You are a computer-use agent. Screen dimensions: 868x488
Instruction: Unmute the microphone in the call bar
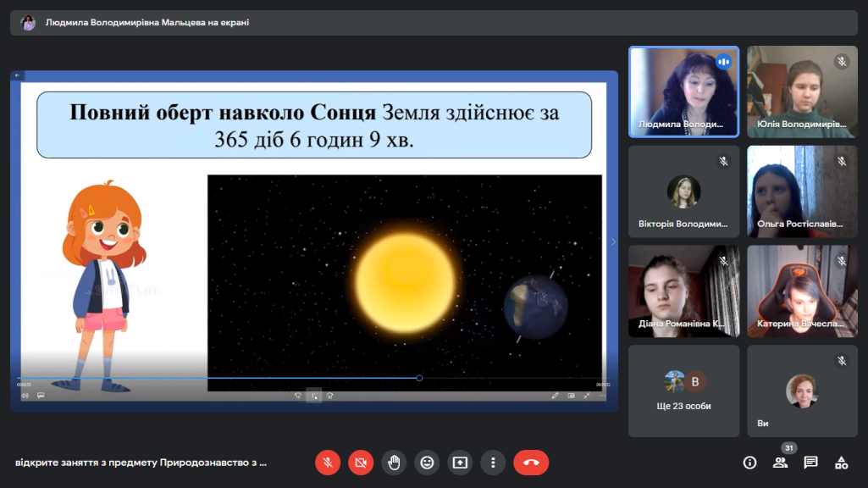pos(328,463)
